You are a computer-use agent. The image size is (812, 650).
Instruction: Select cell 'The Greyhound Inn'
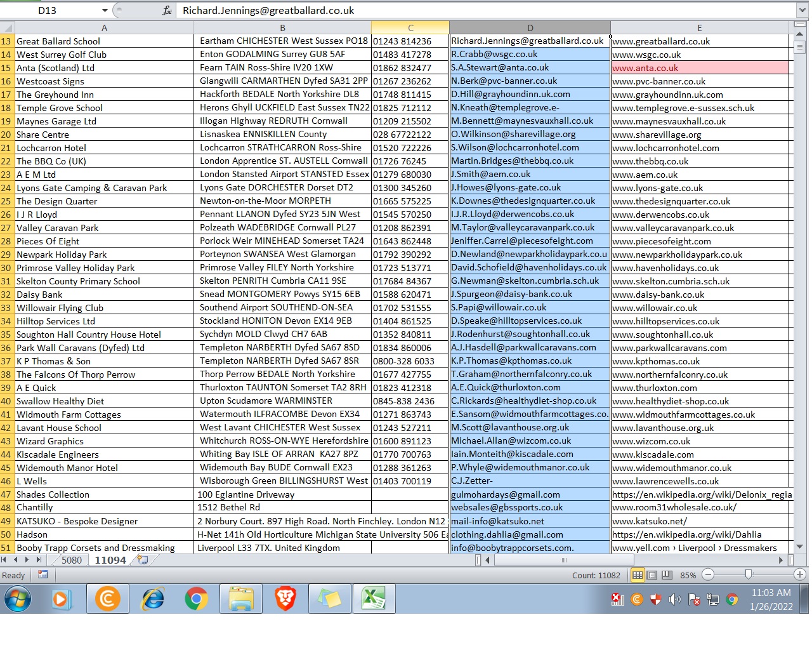(x=104, y=94)
